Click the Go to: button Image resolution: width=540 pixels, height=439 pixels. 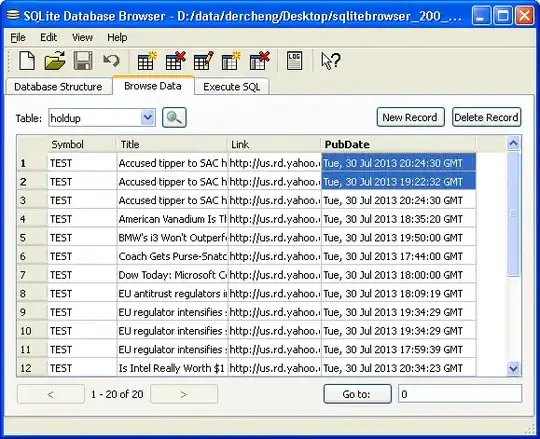click(x=357, y=394)
